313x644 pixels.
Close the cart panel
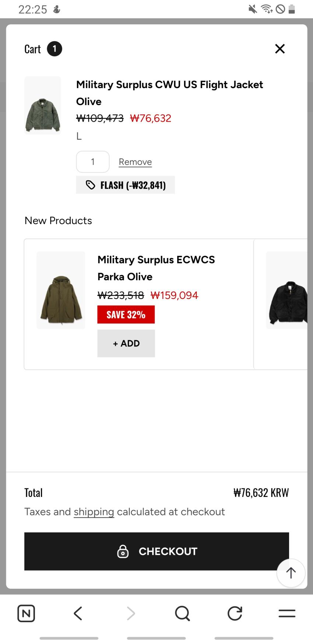click(x=280, y=49)
